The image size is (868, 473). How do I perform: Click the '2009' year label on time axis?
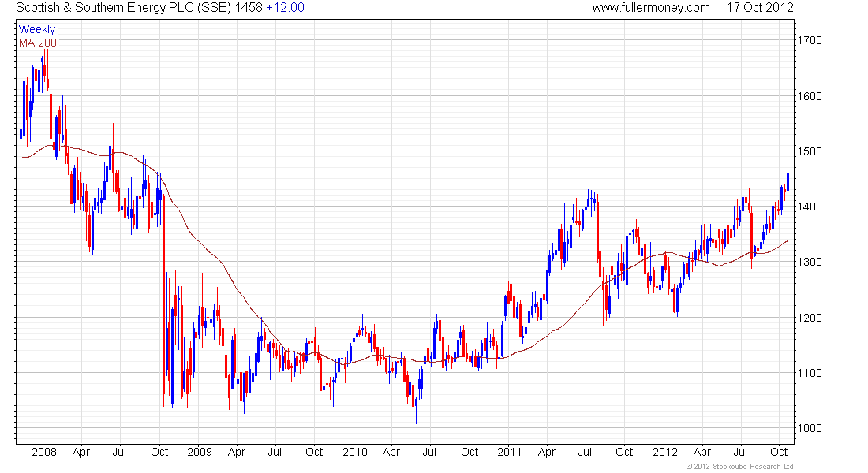[x=200, y=452]
